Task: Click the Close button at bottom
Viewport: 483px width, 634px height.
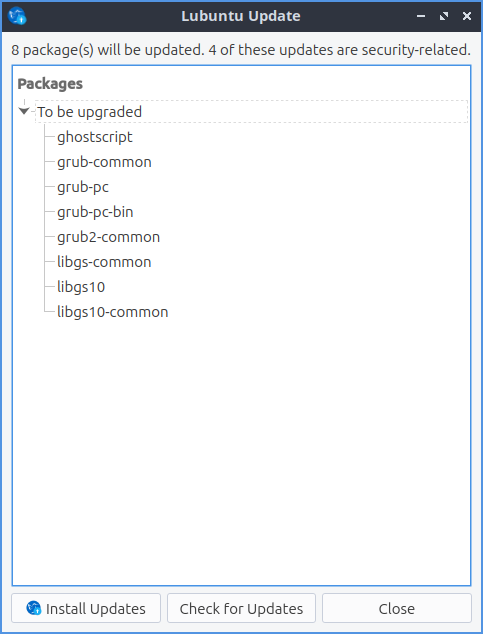Action: click(x=397, y=608)
